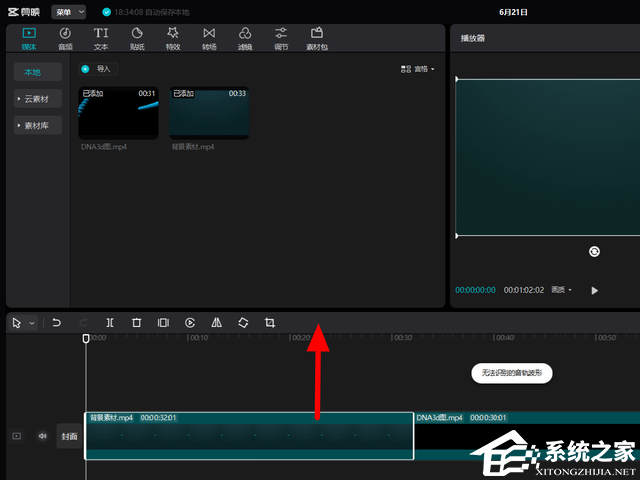Open the 素材包 material pack tab
The image size is (640, 480).
pyautogui.click(x=317, y=39)
